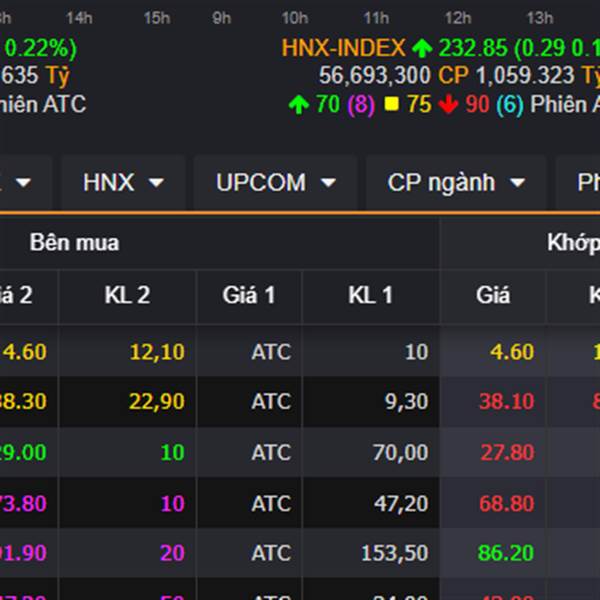This screenshot has width=600, height=600.
Task: Click the KL 2 cell 22,90
Action: click(x=157, y=401)
